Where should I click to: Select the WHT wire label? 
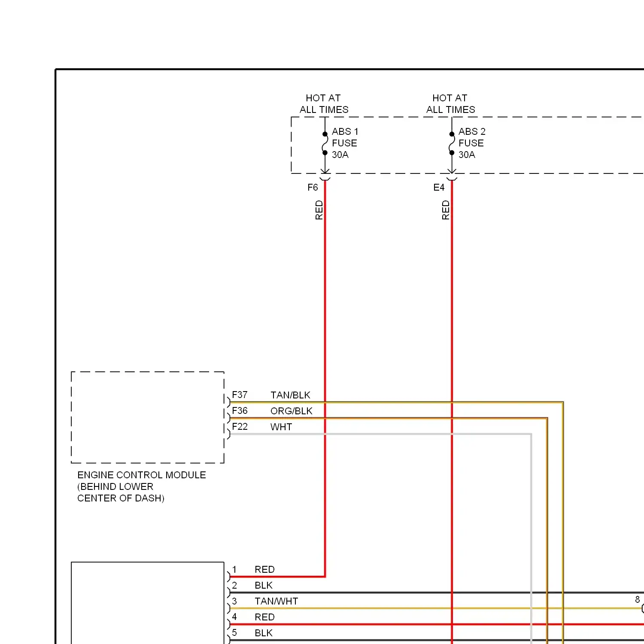pos(281,427)
